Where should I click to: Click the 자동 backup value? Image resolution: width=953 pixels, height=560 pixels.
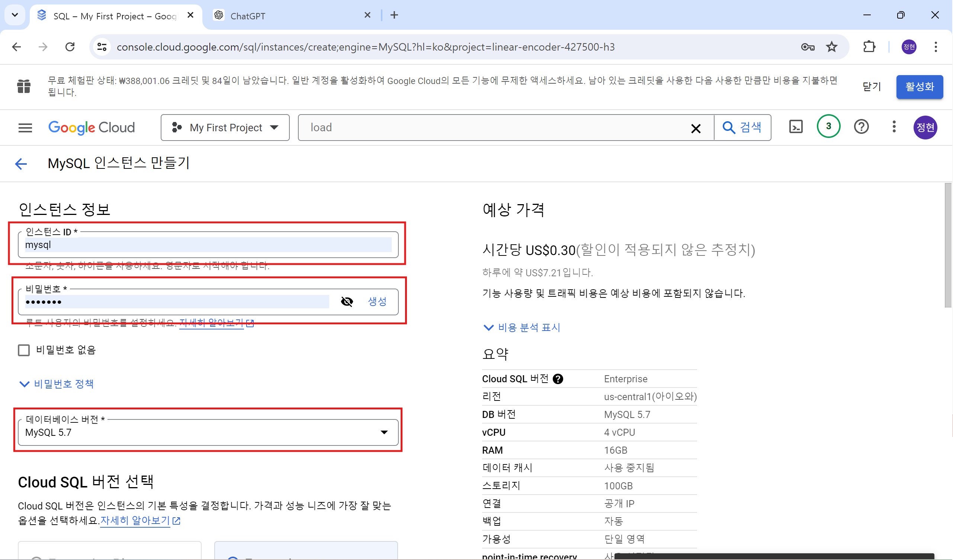click(613, 521)
